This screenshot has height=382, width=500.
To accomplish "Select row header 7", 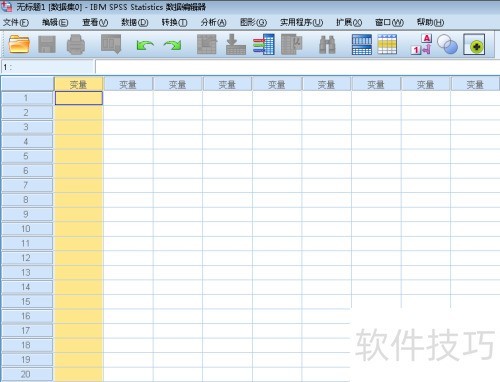I will point(27,185).
